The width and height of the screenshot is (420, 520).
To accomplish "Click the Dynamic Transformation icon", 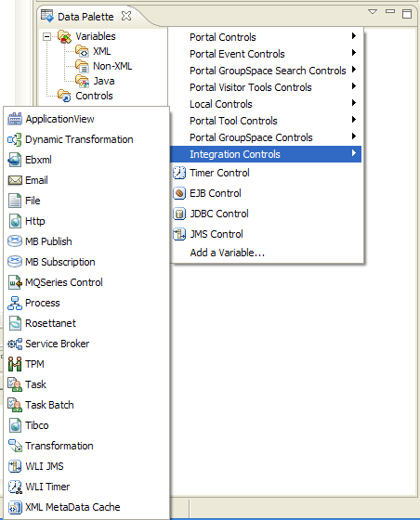I will [15, 139].
